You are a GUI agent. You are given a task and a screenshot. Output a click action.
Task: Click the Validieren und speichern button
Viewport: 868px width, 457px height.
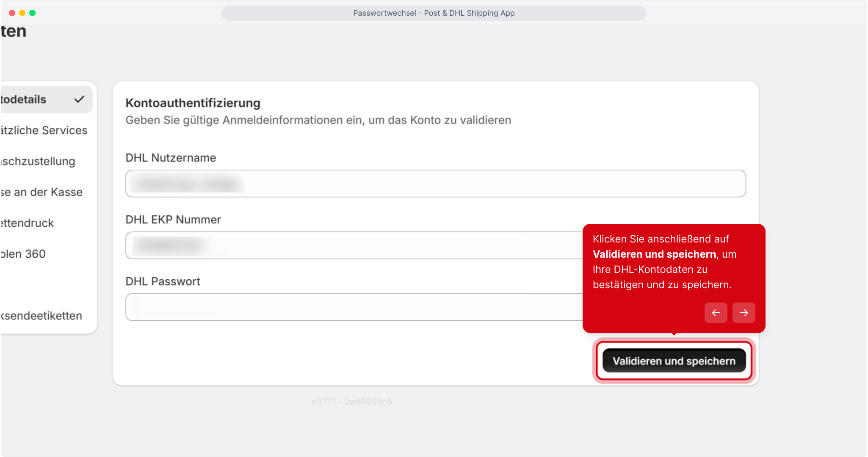tap(674, 361)
